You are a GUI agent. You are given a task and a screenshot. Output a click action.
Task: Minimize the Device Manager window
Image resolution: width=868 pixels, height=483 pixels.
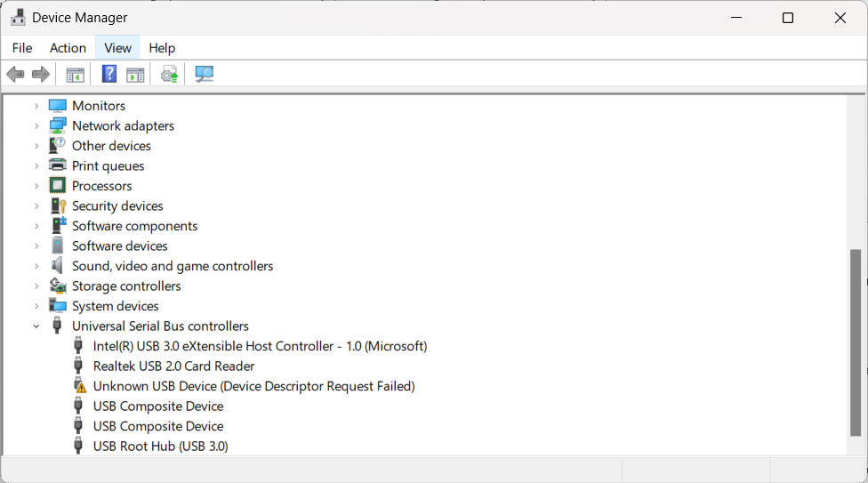[736, 18]
